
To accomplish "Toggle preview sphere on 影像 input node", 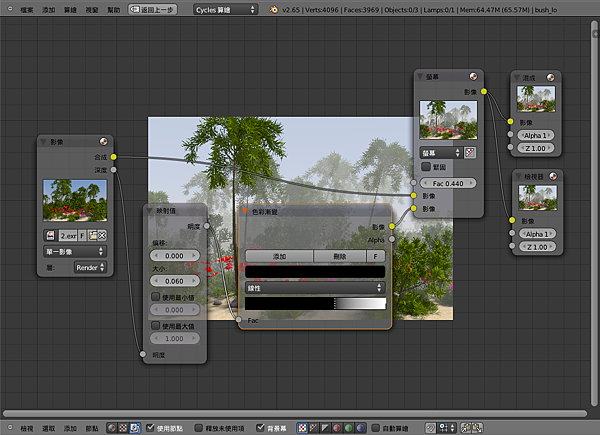I will (103, 142).
